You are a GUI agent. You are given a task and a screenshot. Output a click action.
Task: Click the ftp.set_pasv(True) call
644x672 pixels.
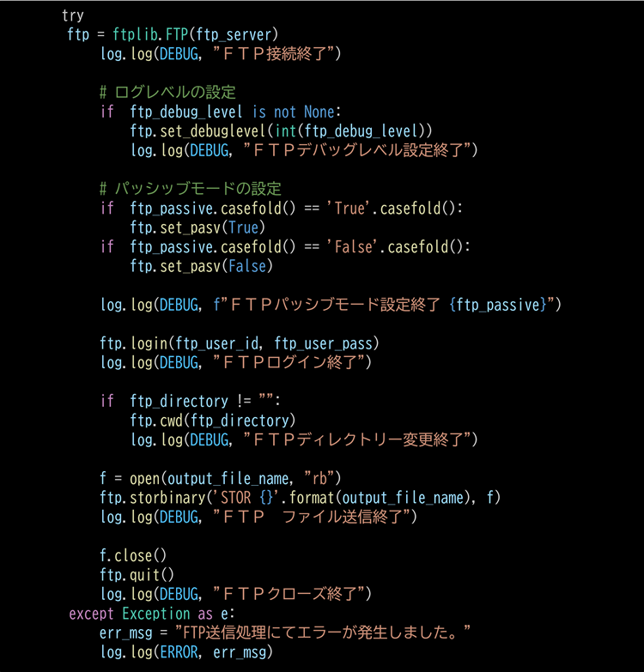(x=197, y=227)
